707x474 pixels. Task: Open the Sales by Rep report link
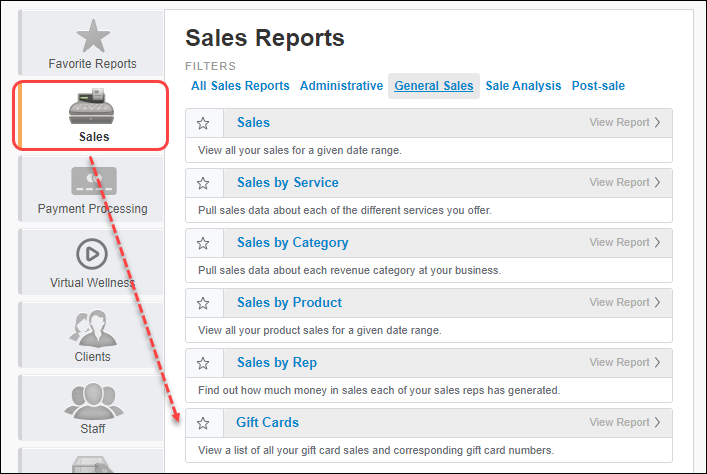click(277, 363)
